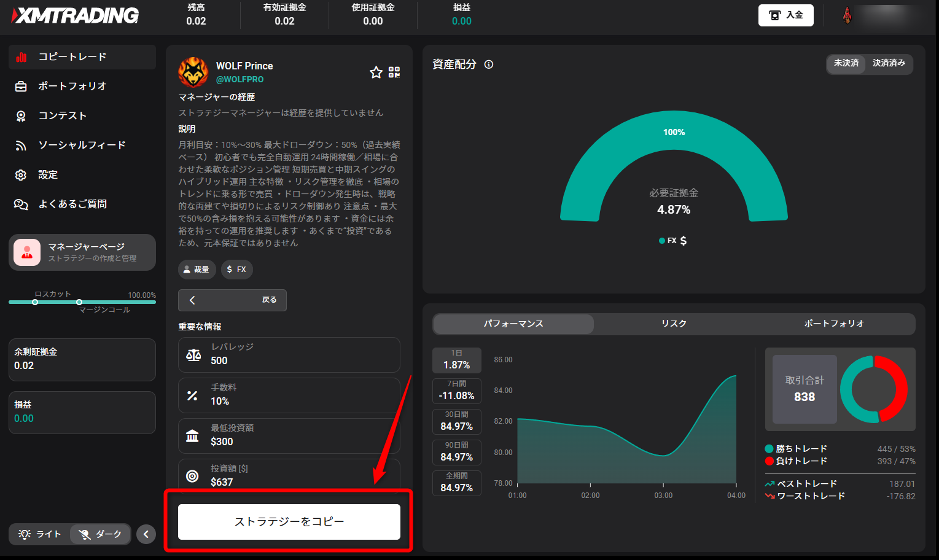
Task: Click the leverage scales icon
Action: [x=193, y=355]
